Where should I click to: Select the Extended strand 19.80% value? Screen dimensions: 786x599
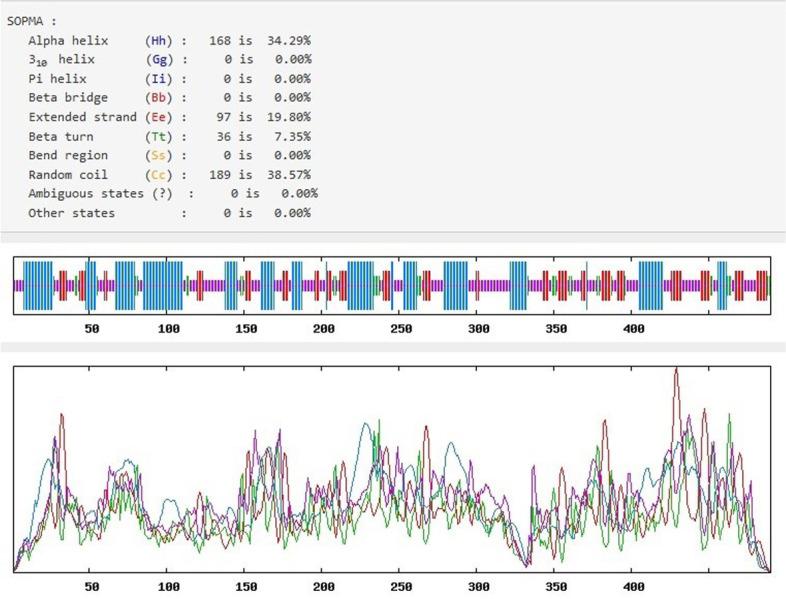[x=291, y=116]
